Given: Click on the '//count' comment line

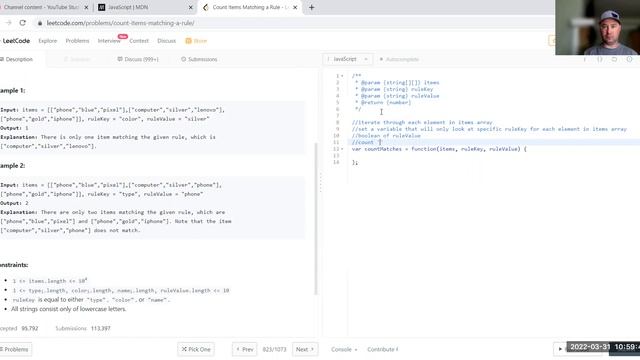Looking at the screenshot, I should click(x=363, y=142).
